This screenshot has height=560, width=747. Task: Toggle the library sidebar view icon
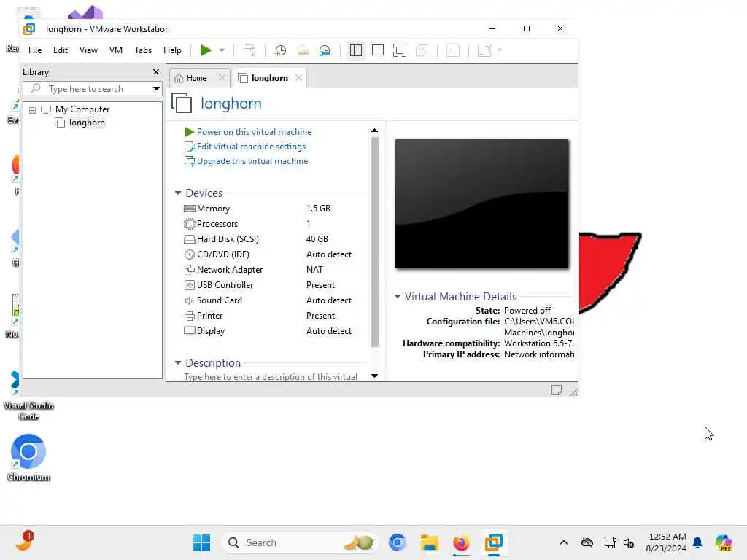356,50
